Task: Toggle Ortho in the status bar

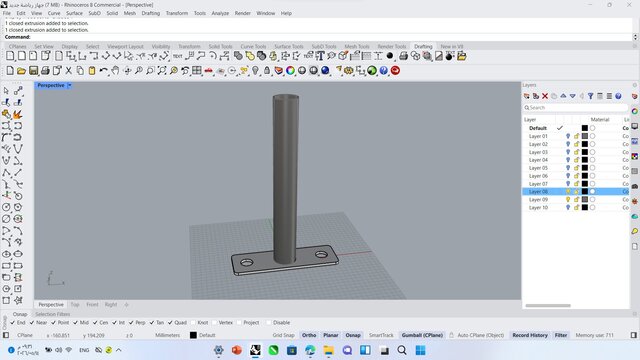Action: [309, 335]
